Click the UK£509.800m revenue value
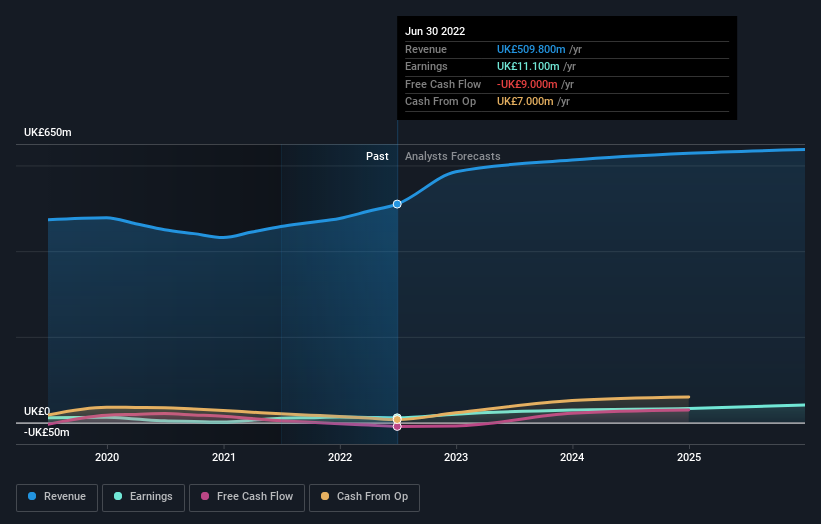Image resolution: width=821 pixels, height=524 pixels. coord(531,49)
